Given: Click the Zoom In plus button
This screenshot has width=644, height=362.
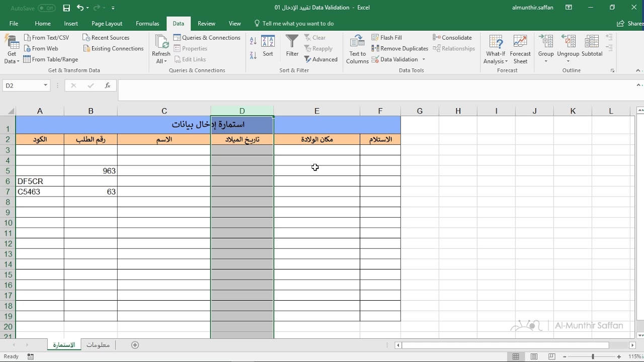Looking at the screenshot, I should point(619,356).
